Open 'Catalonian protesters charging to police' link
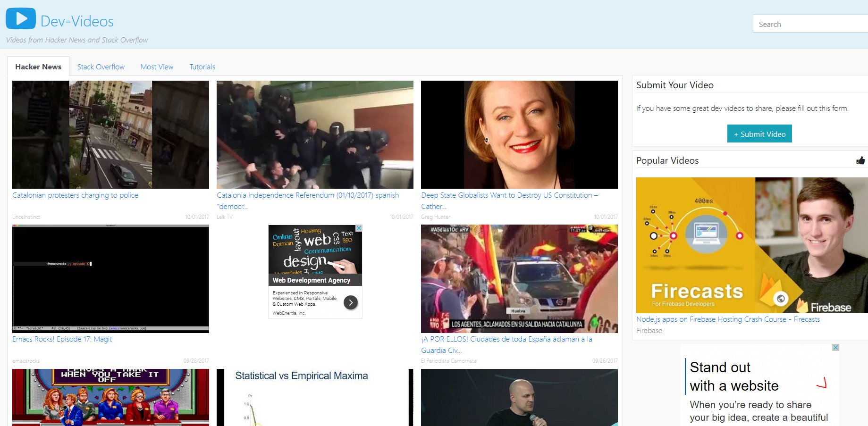 (x=75, y=195)
